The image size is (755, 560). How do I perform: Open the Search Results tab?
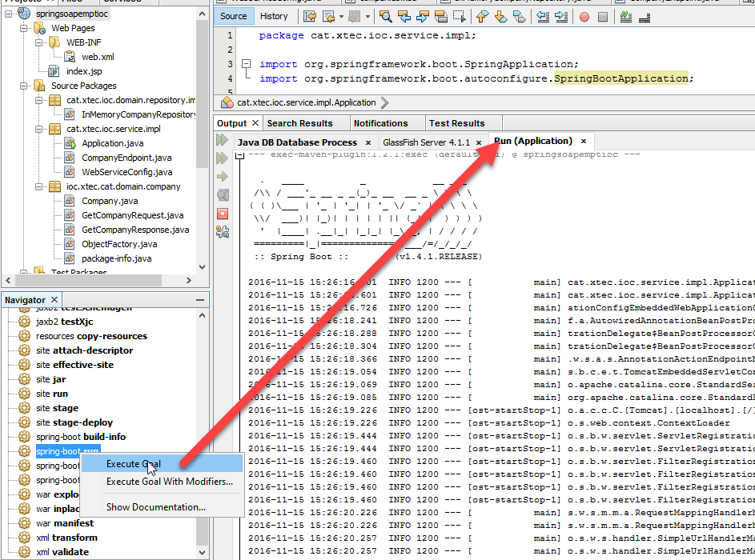click(300, 123)
